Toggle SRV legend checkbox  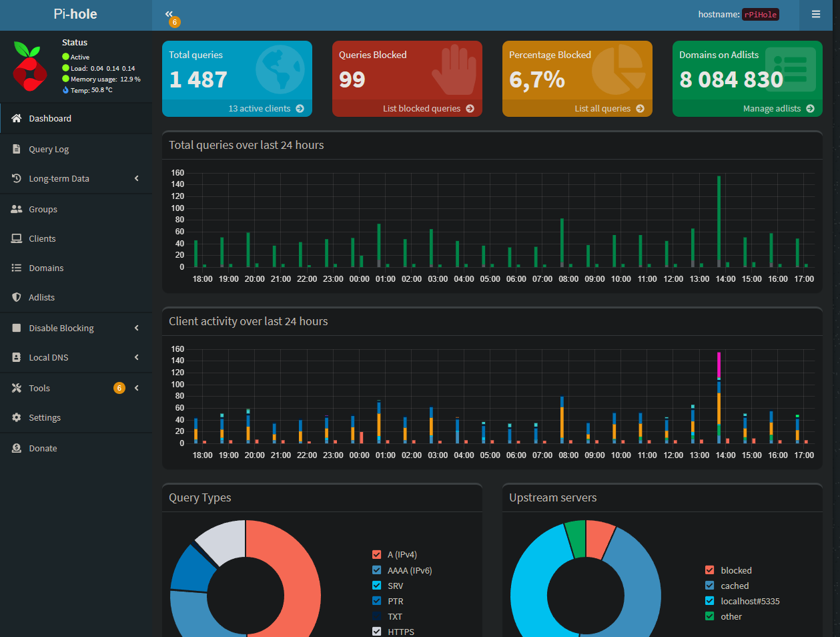377,586
